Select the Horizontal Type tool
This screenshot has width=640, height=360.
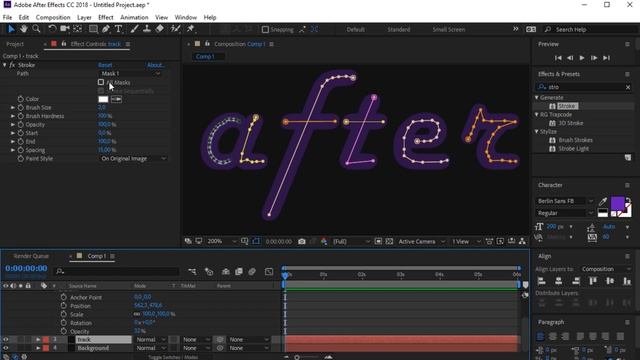pyautogui.click(x=118, y=29)
